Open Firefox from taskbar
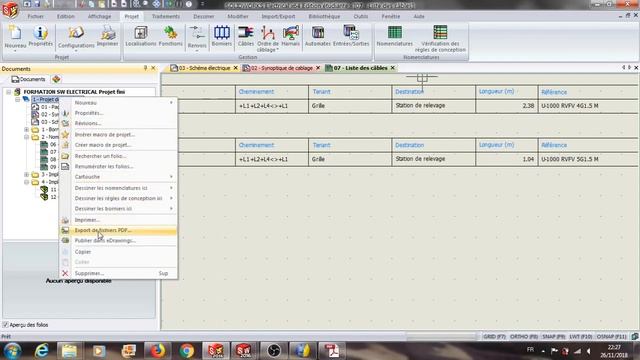The image size is (640, 360). [157, 351]
